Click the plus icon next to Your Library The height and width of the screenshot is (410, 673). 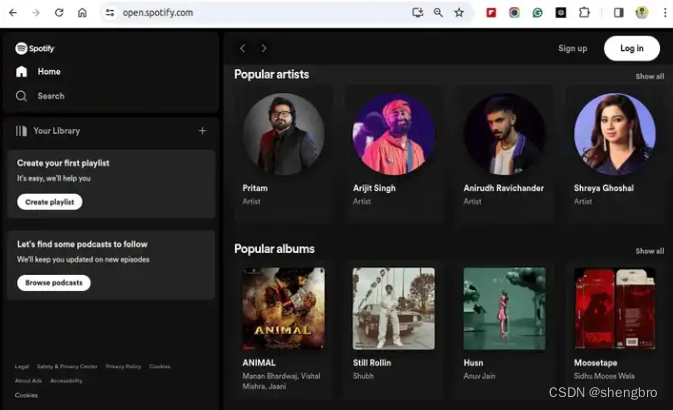pos(203,131)
